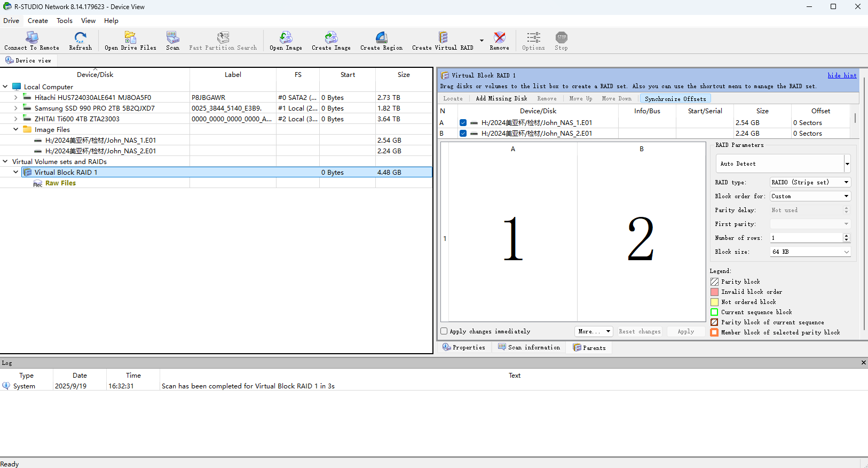Image resolution: width=868 pixels, height=468 pixels.
Task: Enable Apply changes immediately checkbox
Action: [x=444, y=331]
